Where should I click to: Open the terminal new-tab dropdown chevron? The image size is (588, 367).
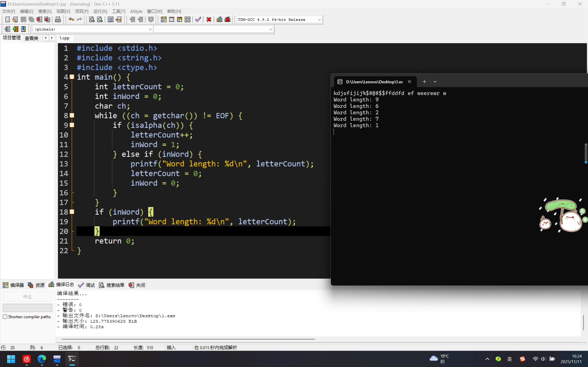(x=435, y=82)
